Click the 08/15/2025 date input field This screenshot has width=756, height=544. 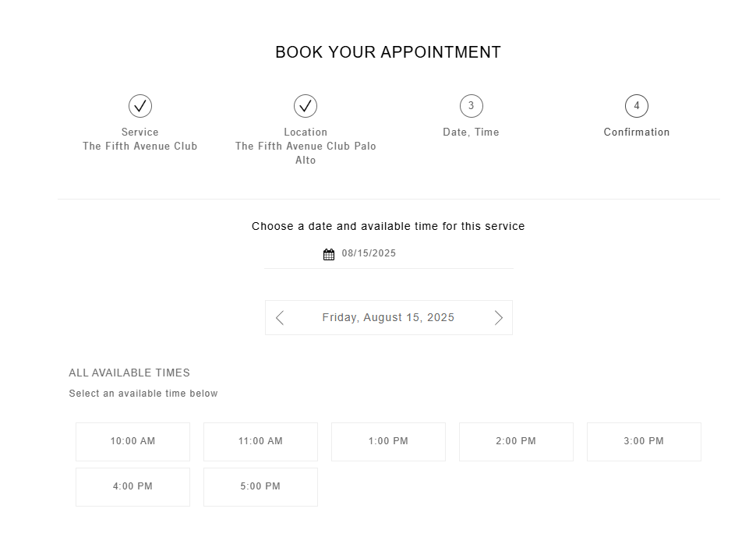point(389,254)
